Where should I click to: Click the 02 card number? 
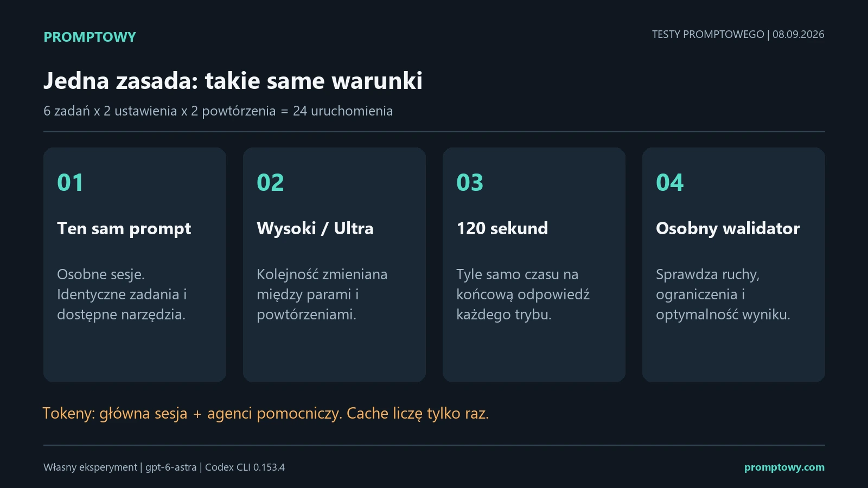270,183
